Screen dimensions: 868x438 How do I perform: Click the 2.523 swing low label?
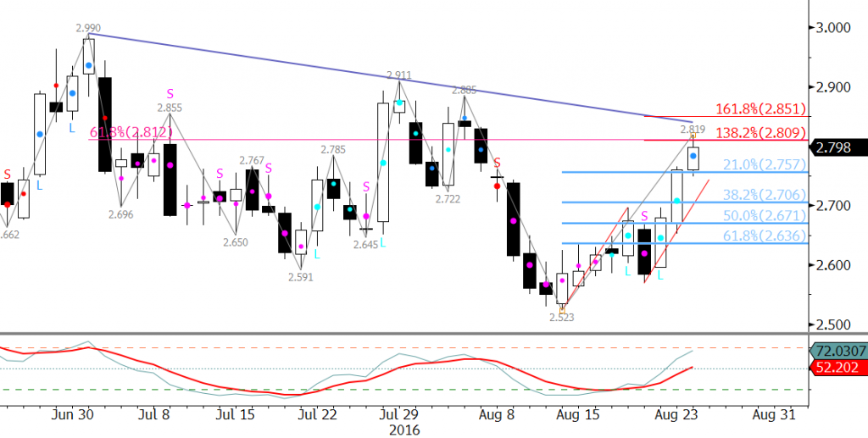coord(562,318)
